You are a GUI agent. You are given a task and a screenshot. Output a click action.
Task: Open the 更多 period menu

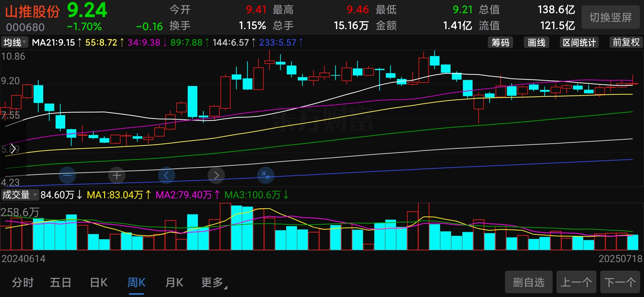click(214, 282)
